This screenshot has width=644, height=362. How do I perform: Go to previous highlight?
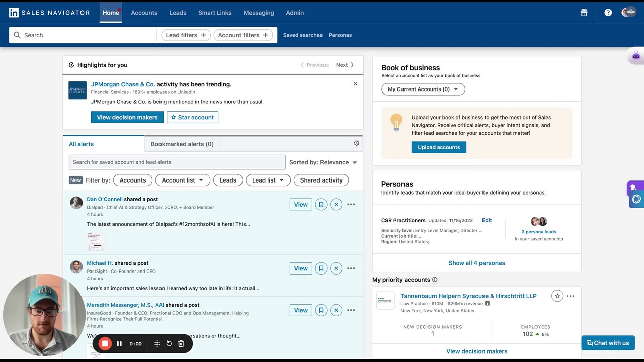(x=314, y=65)
